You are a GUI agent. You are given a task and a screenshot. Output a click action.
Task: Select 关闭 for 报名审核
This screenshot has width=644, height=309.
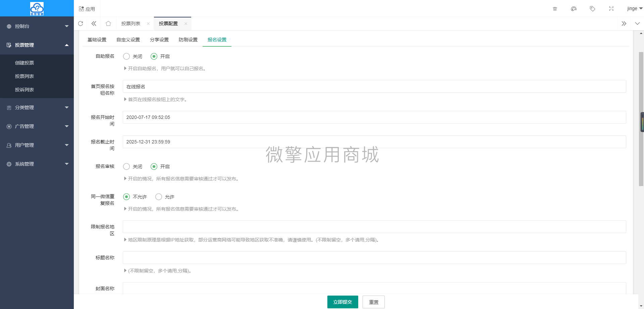pyautogui.click(x=126, y=167)
